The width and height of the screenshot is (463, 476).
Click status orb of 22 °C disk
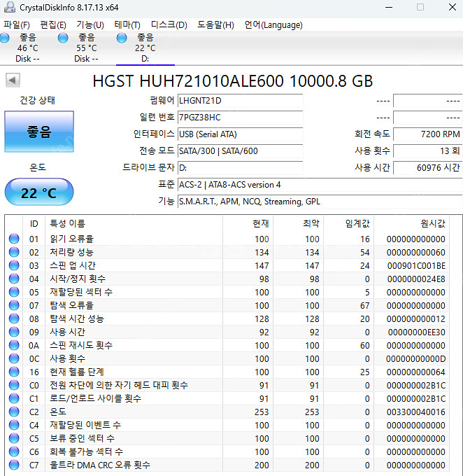(x=122, y=38)
